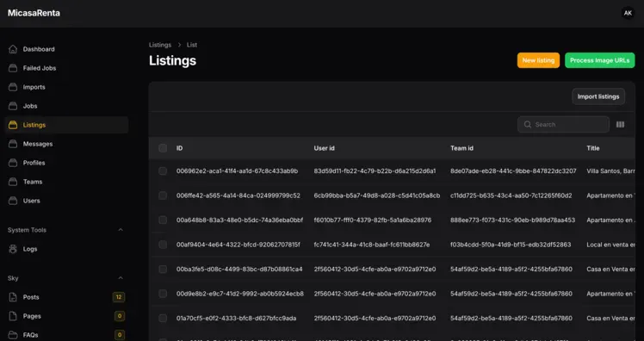
Task: Click team id 888ee773-f073-431c-90eb-b989d78aa453
Action: (x=512, y=220)
